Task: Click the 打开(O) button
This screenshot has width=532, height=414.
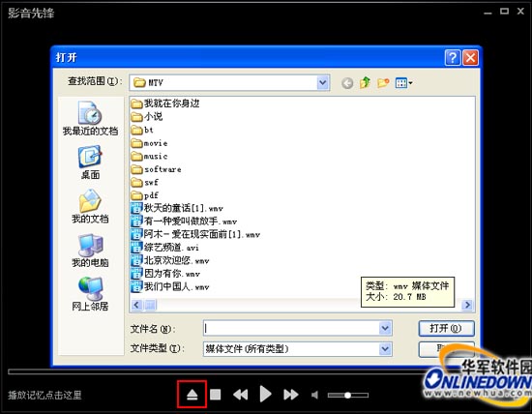Action: [446, 328]
